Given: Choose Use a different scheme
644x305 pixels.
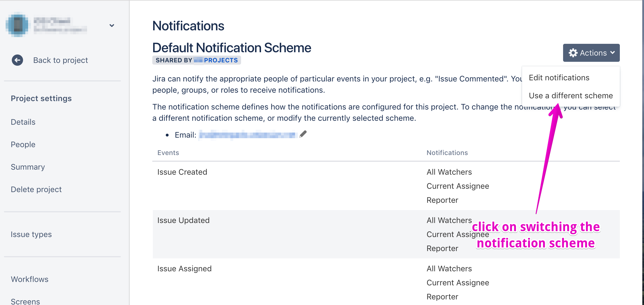Looking at the screenshot, I should pos(571,96).
